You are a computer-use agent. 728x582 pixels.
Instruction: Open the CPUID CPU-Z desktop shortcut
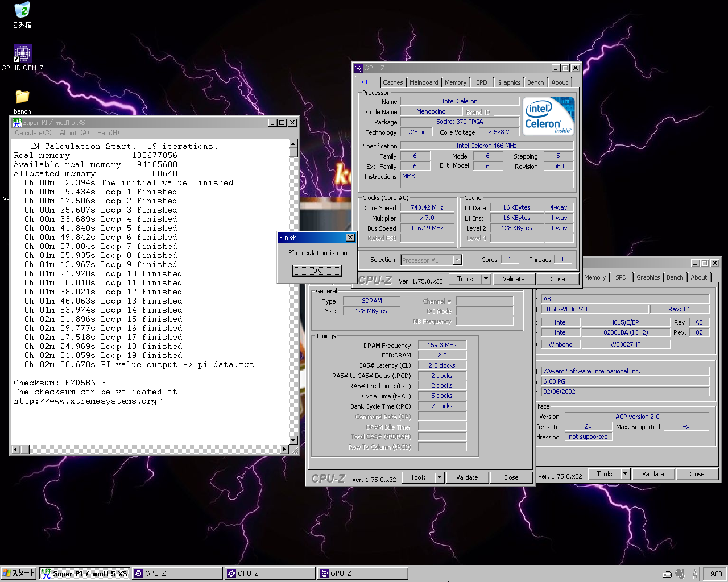click(x=22, y=58)
